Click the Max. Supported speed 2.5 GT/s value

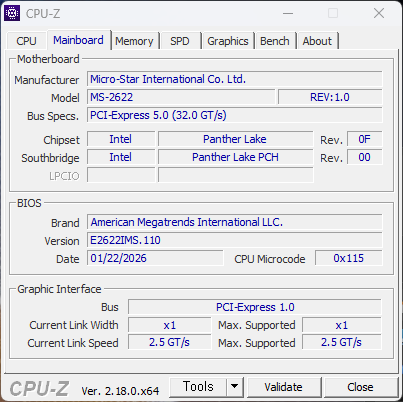pos(342,343)
